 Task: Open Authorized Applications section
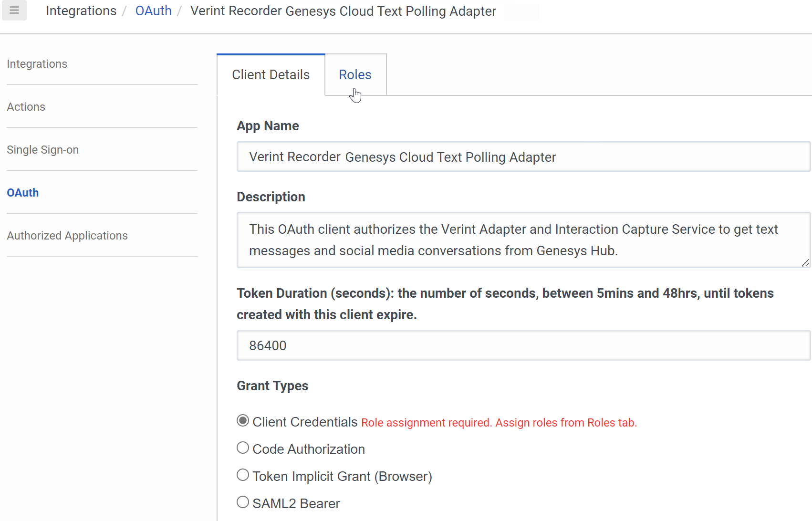(x=67, y=235)
